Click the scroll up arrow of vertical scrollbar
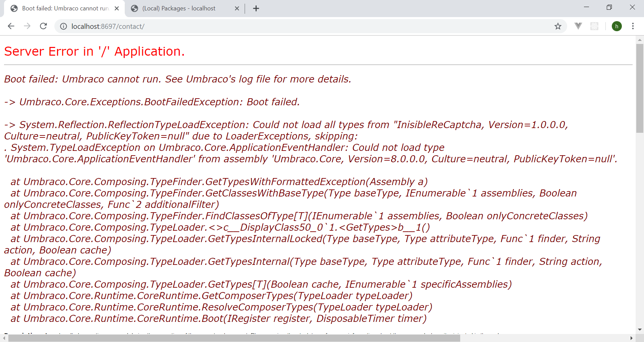Image resolution: width=644 pixels, height=342 pixels. tap(640, 40)
